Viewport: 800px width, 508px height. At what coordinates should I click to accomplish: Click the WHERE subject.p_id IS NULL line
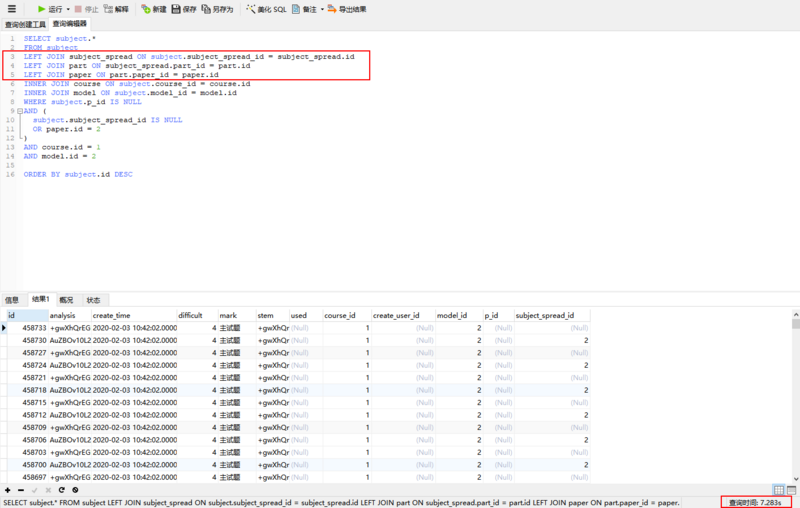click(x=83, y=102)
